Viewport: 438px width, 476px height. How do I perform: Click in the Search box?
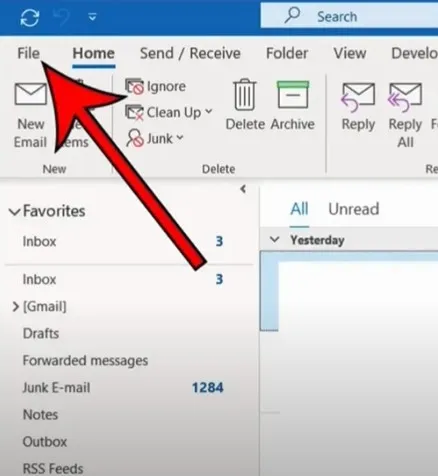[349, 16]
